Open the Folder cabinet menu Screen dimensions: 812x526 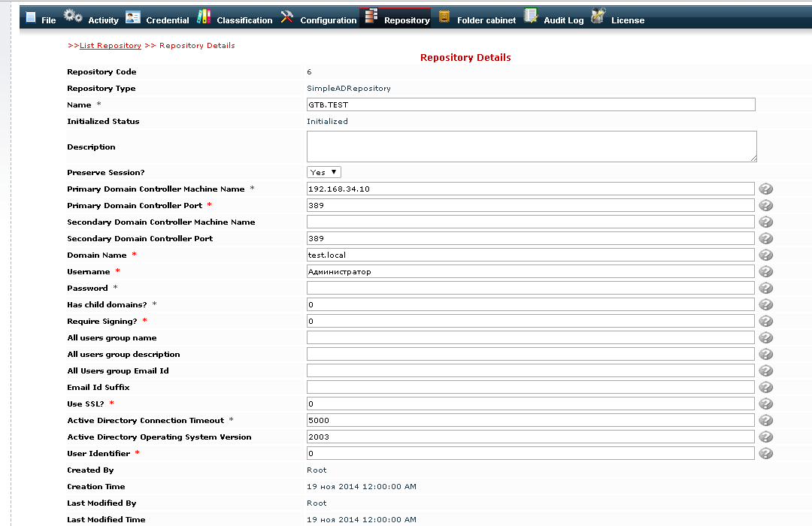[x=486, y=20]
